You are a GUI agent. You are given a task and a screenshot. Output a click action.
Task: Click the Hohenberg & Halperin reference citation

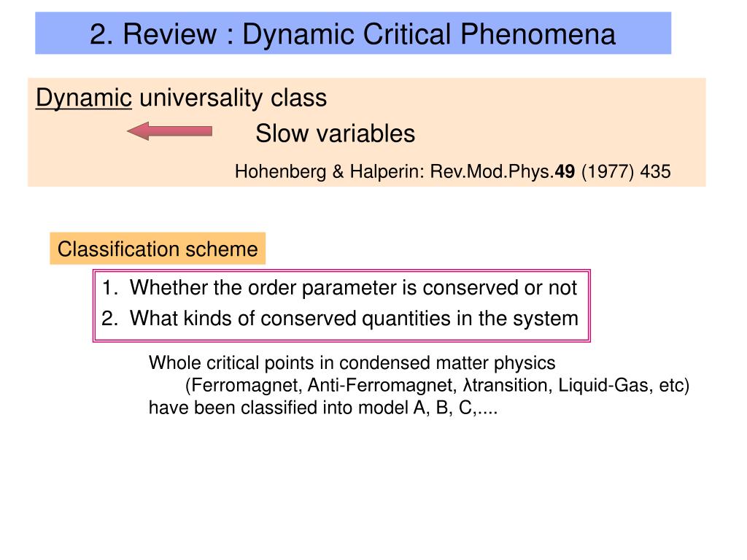(x=452, y=171)
